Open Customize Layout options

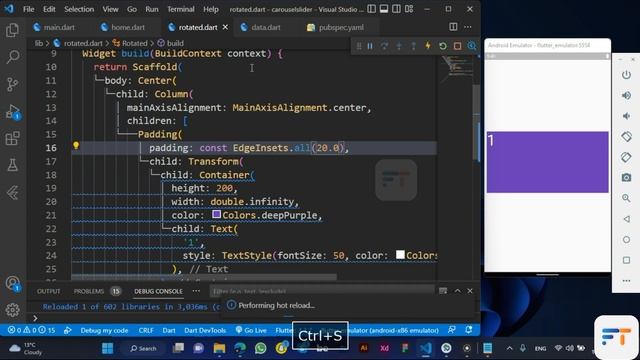409,9
